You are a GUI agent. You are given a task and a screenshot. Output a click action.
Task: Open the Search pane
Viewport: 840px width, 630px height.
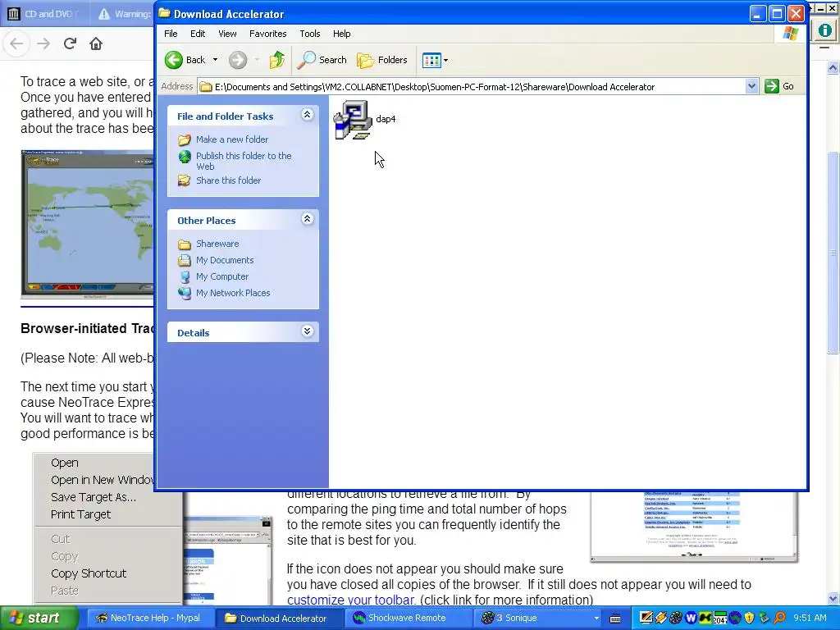(322, 60)
